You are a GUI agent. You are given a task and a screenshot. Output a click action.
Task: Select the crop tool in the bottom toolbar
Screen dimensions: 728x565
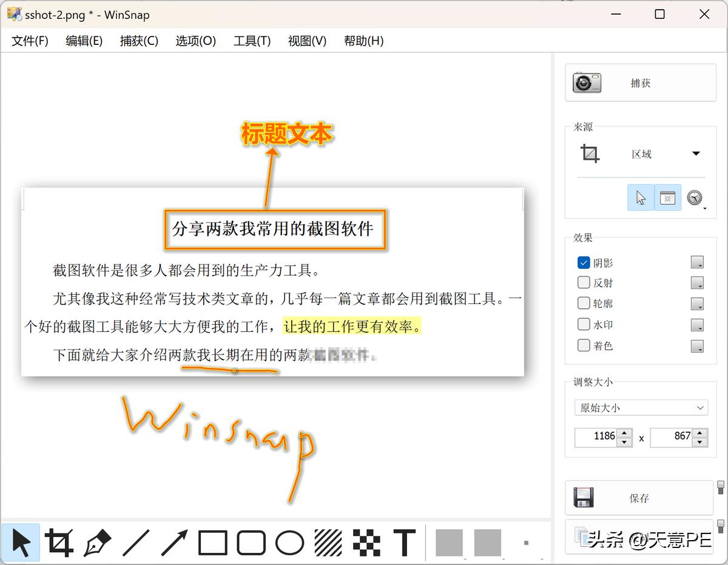[59, 542]
